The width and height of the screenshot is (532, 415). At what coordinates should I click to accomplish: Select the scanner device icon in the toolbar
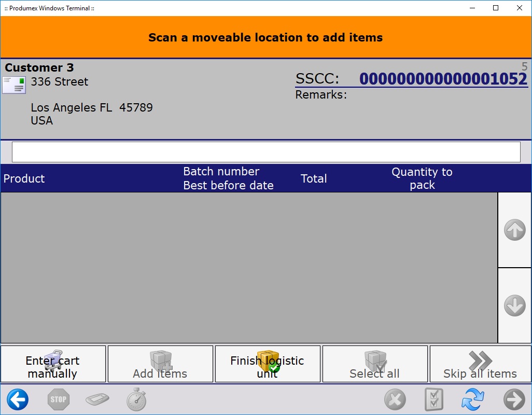(97, 399)
